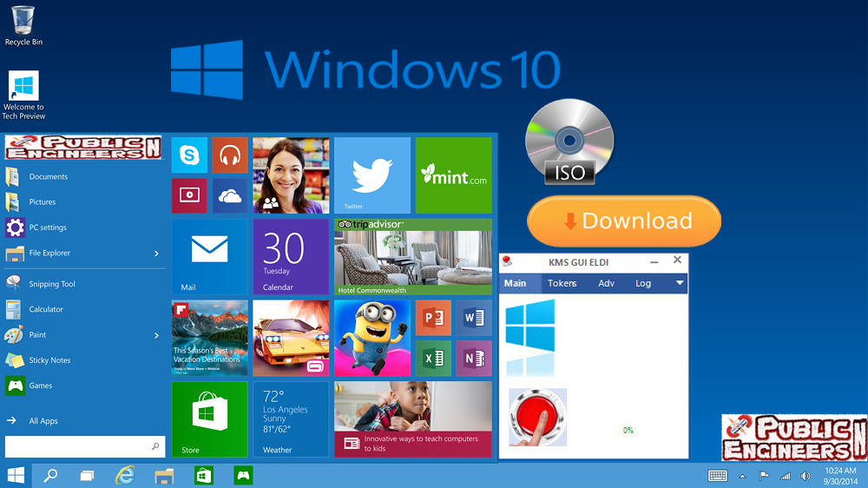Open Store from taskbar
The image size is (868, 488).
point(204,475)
